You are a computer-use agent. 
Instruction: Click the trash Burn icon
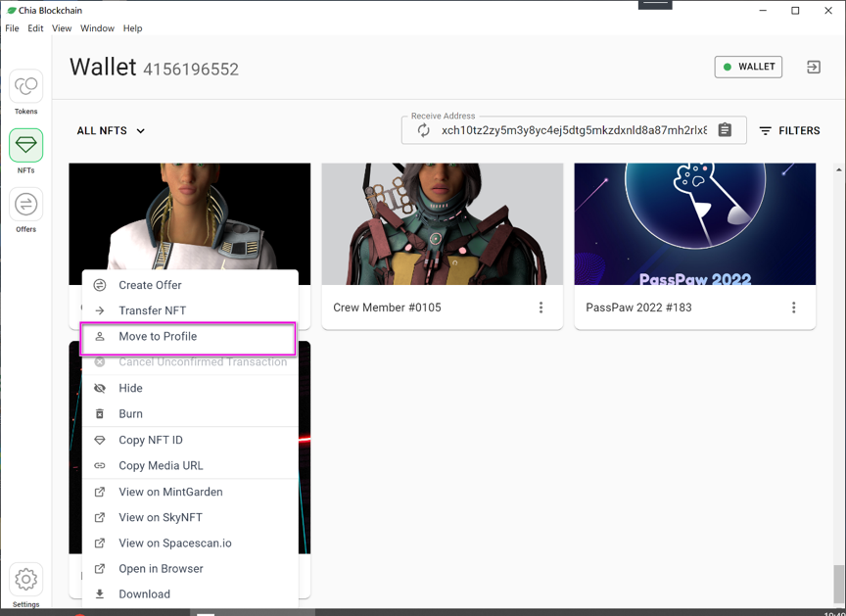click(x=100, y=413)
